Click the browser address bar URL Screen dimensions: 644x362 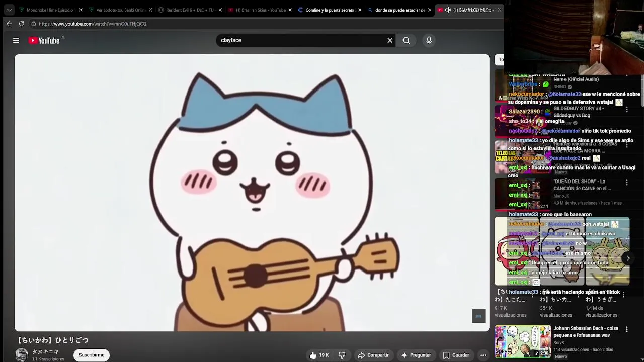pyautogui.click(x=93, y=24)
